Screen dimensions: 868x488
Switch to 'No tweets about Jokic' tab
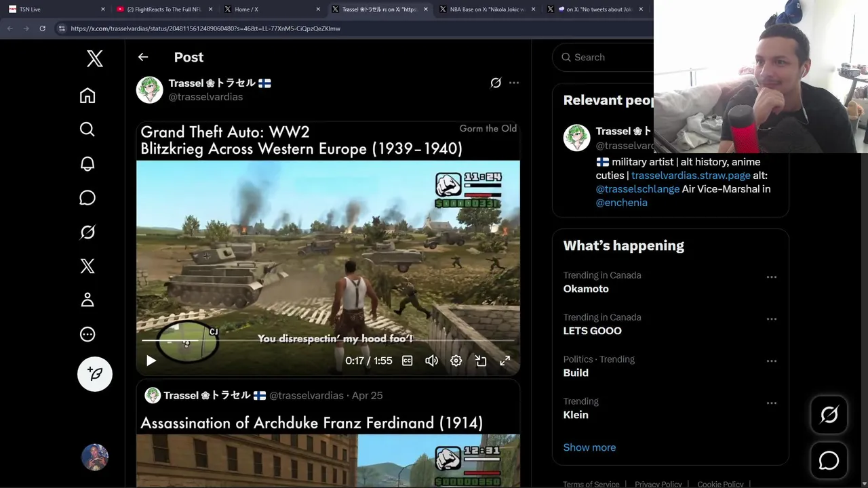[595, 9]
